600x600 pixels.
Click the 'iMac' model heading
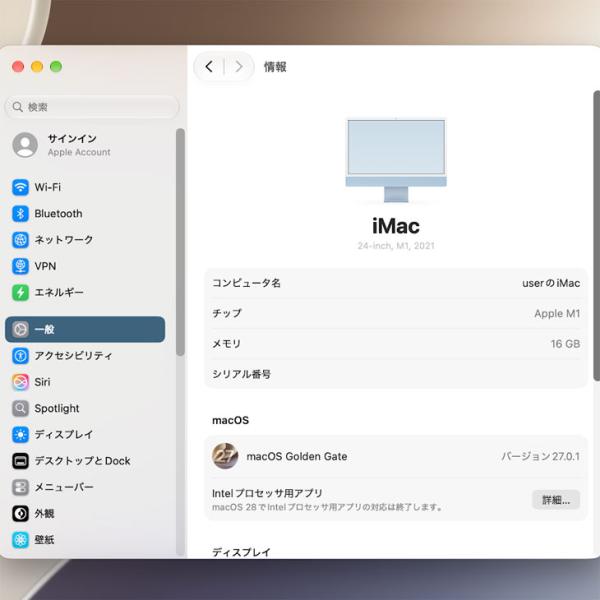(396, 226)
